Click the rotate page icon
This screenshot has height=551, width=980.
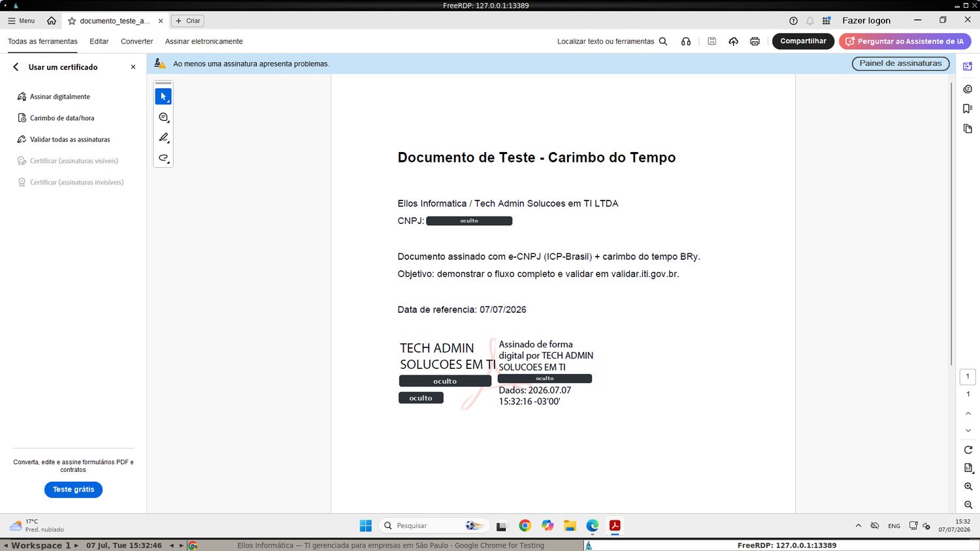968,450
